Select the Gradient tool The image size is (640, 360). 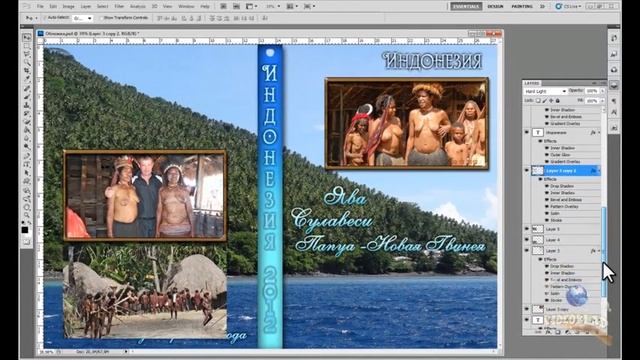[x=27, y=130]
